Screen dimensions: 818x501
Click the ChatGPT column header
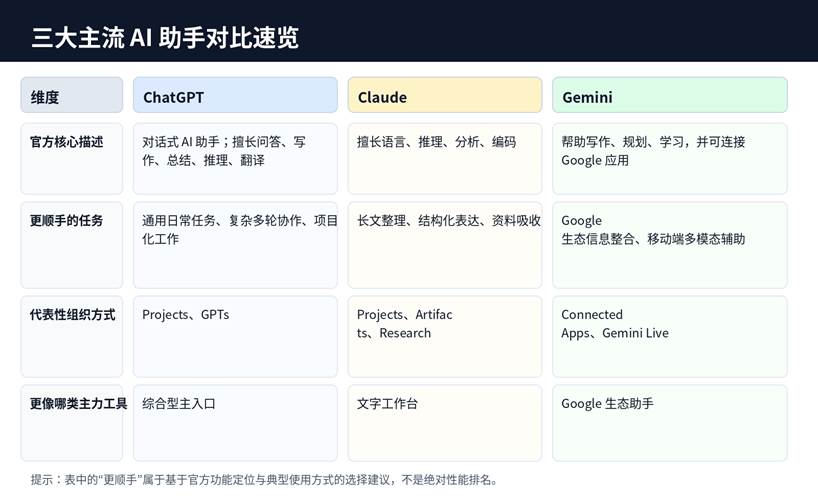tap(235, 96)
